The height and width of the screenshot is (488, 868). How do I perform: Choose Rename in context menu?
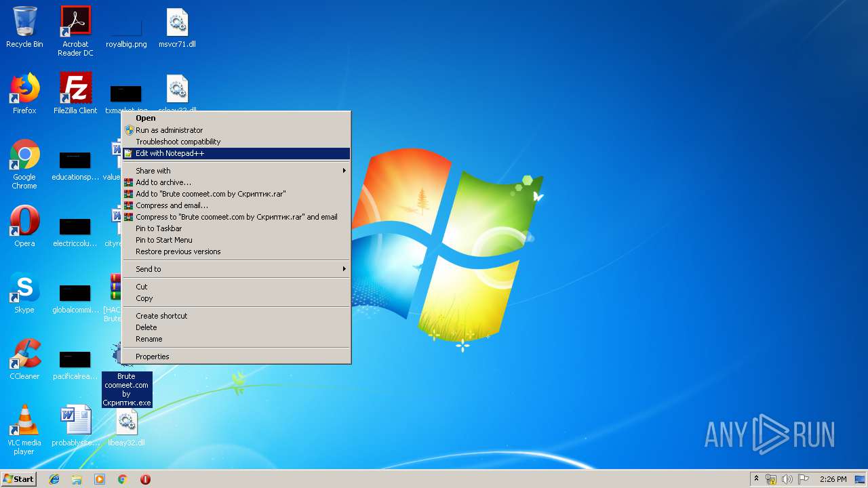(236, 339)
